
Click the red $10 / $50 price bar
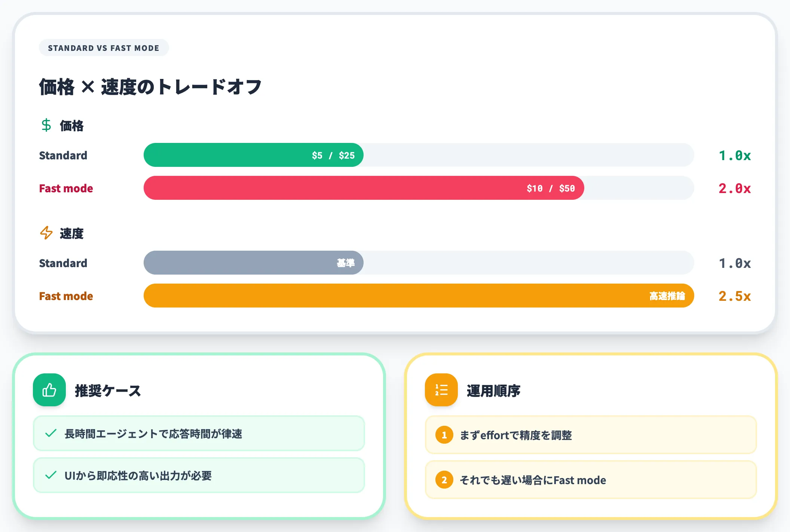(x=364, y=188)
